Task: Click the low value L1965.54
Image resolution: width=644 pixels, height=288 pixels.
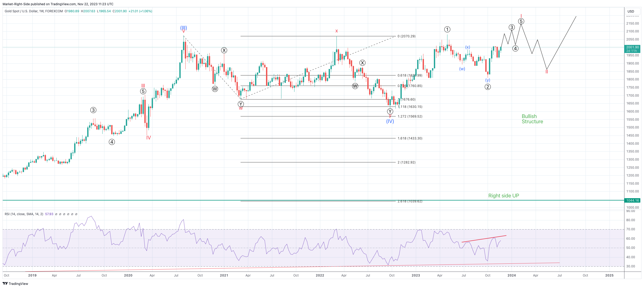Action: click(104, 11)
